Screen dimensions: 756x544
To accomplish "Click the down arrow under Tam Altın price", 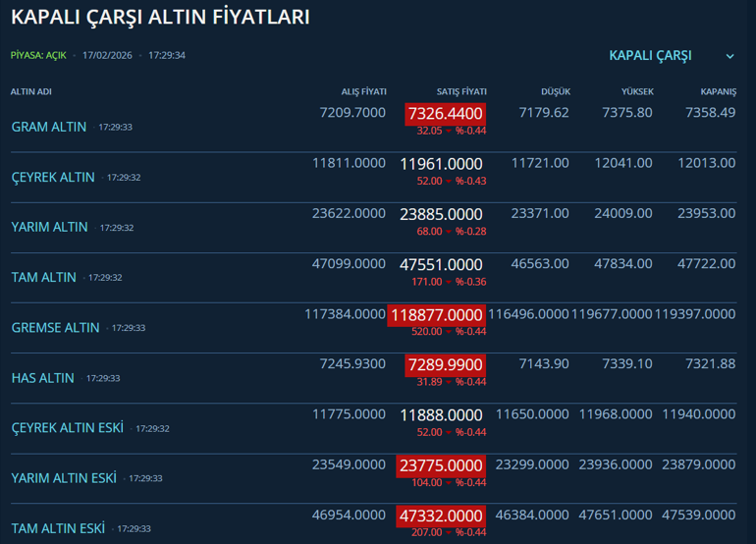I will [449, 282].
